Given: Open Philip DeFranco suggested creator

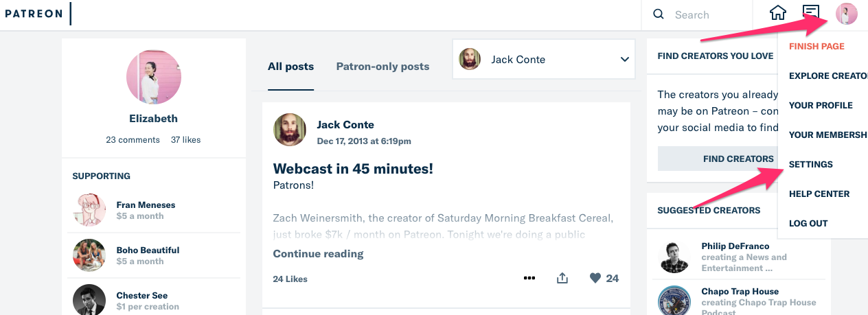Looking at the screenshot, I should (x=735, y=246).
